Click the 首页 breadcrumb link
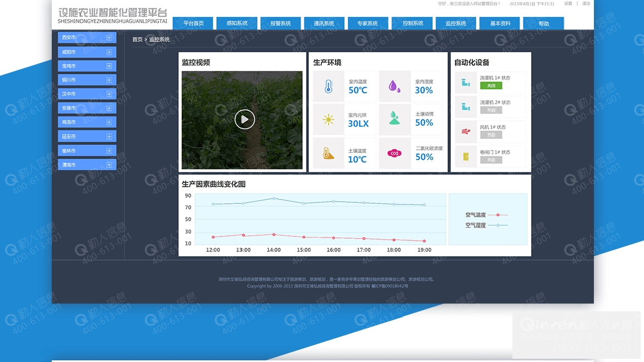The width and height of the screenshot is (644, 362). pyautogui.click(x=137, y=40)
